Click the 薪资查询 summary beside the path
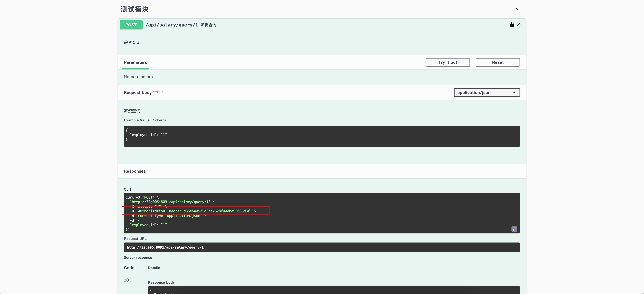This screenshot has width=644, height=294. click(x=208, y=25)
